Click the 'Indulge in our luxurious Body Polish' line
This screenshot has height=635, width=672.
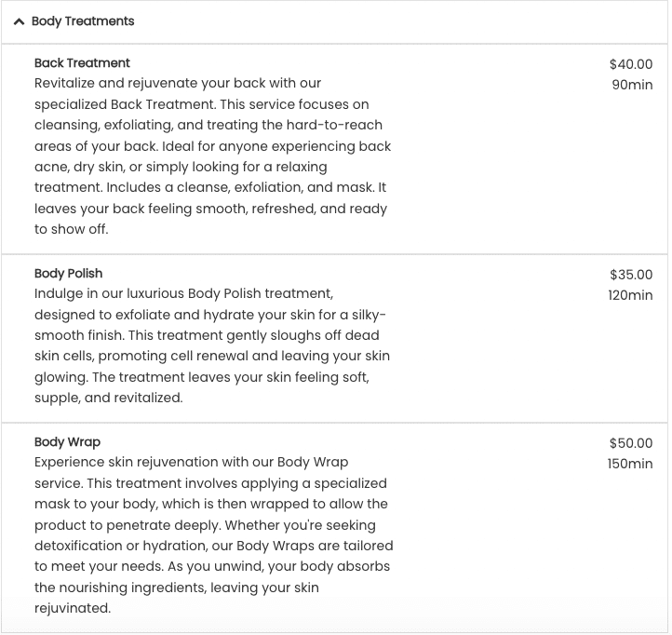(184, 293)
